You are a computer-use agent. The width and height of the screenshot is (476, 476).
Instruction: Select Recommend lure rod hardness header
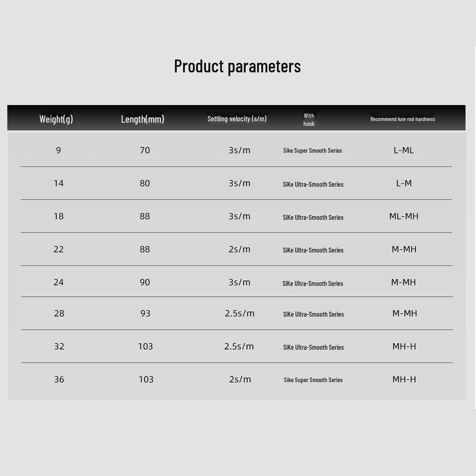pyautogui.click(x=403, y=119)
